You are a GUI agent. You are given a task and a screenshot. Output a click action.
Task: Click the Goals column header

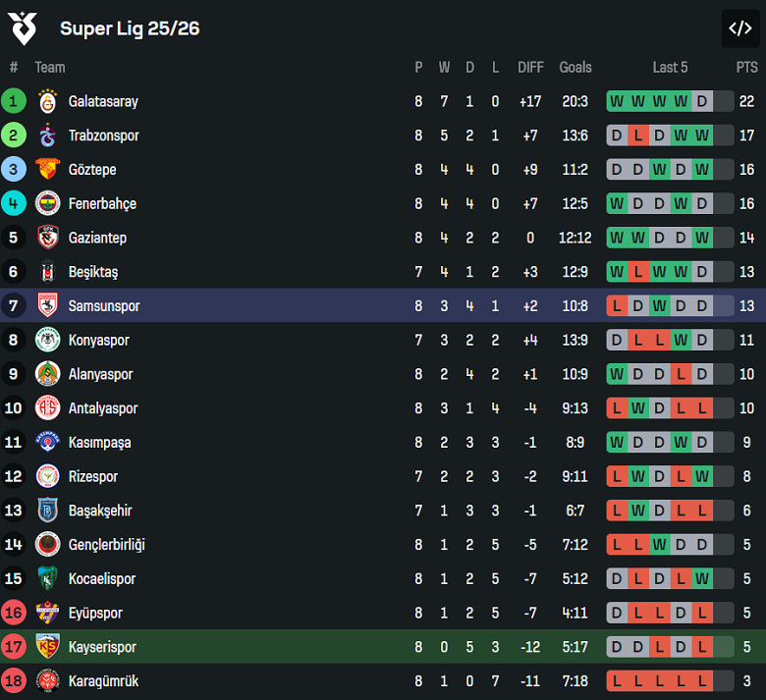[x=575, y=67]
